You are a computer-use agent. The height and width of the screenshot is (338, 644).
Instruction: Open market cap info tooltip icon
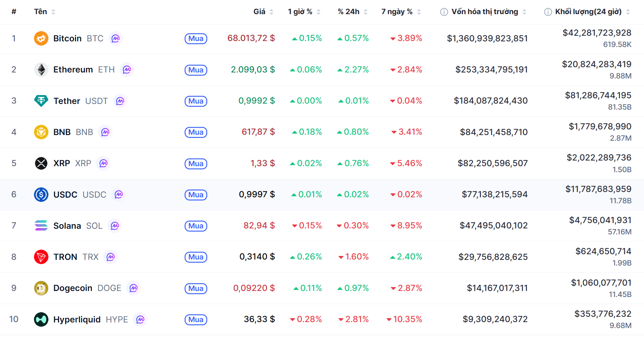click(x=444, y=12)
